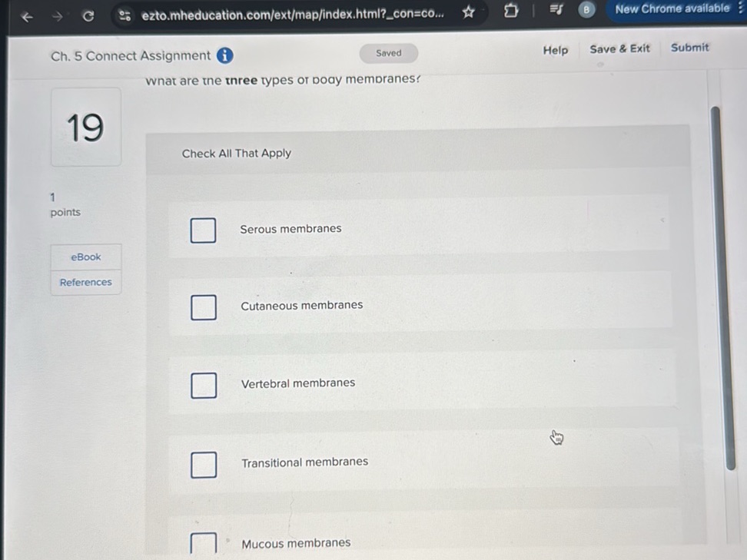Select the Mucous membranes checkbox
The height and width of the screenshot is (560, 747).
203,544
